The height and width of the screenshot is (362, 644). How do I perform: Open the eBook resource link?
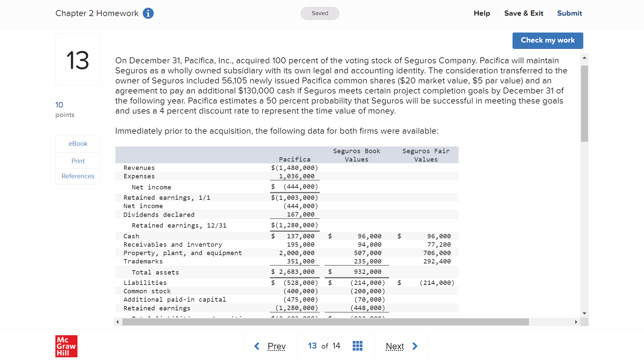pyautogui.click(x=78, y=144)
